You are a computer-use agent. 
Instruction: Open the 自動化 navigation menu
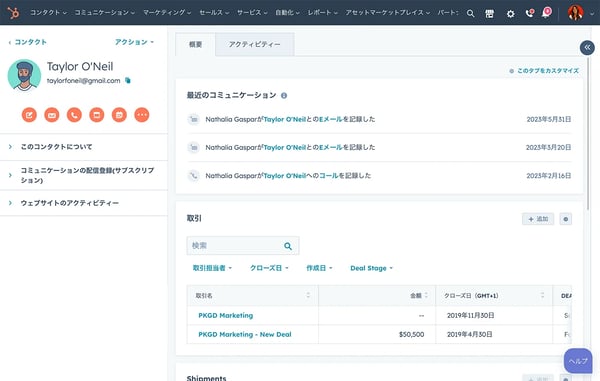coord(287,13)
